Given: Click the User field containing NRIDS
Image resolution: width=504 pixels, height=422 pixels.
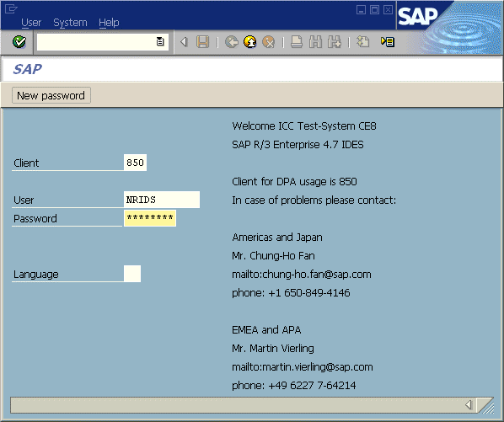Looking at the screenshot, I should (x=162, y=200).
